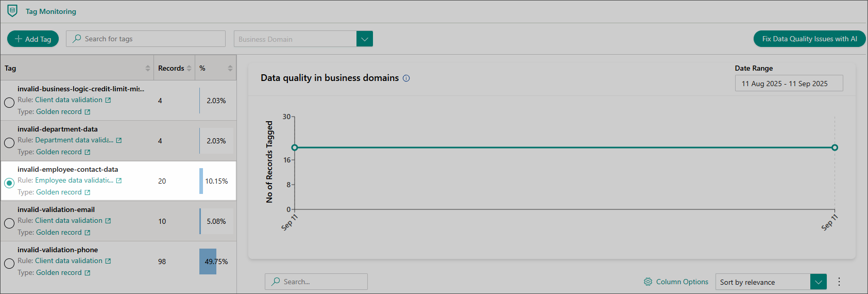Expand the Sort by relevance dropdown
Screen dimensions: 868x294
[x=818, y=282]
